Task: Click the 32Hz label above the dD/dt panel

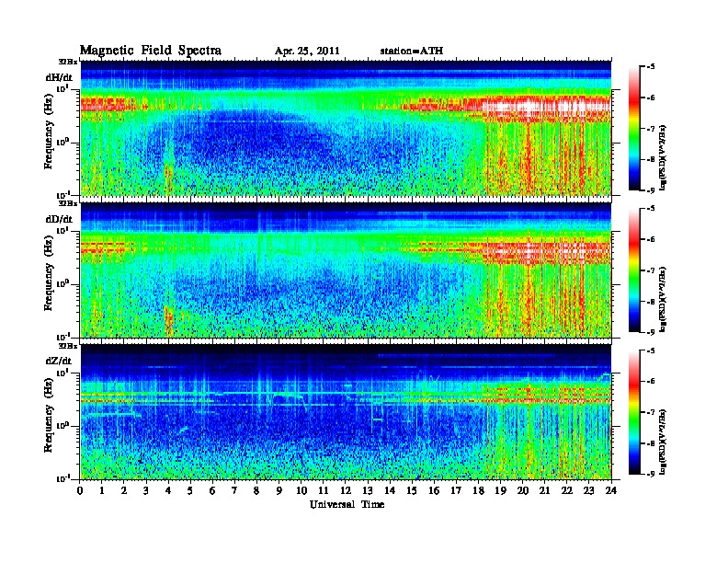Action: 68,203
